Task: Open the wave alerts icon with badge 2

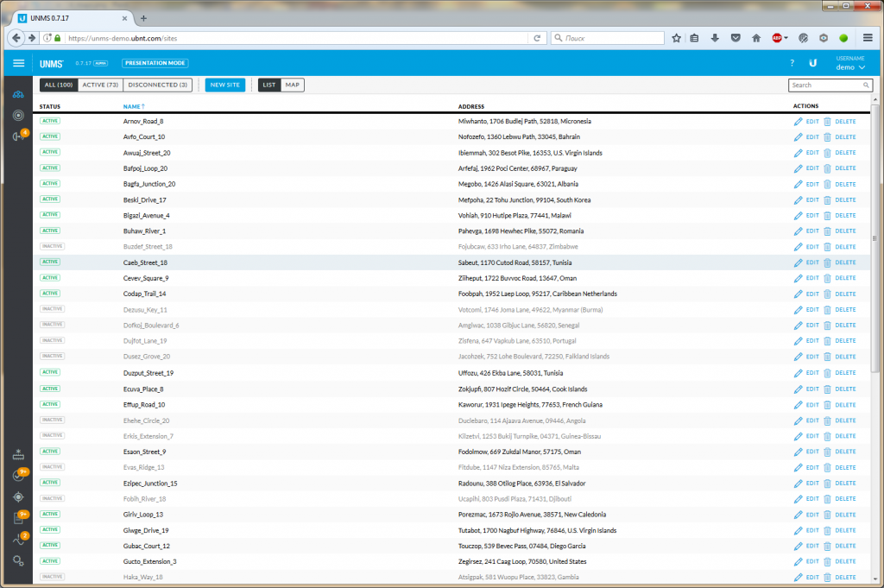Action: click(18, 541)
